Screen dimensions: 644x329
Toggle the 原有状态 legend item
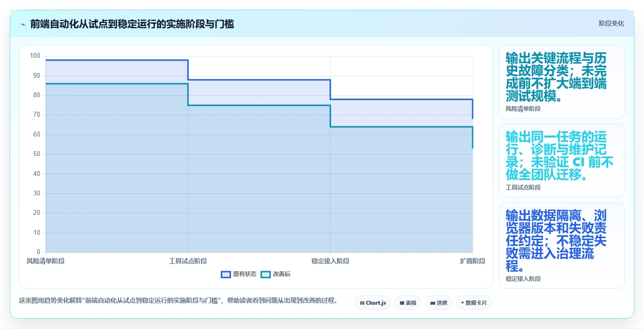239,274
